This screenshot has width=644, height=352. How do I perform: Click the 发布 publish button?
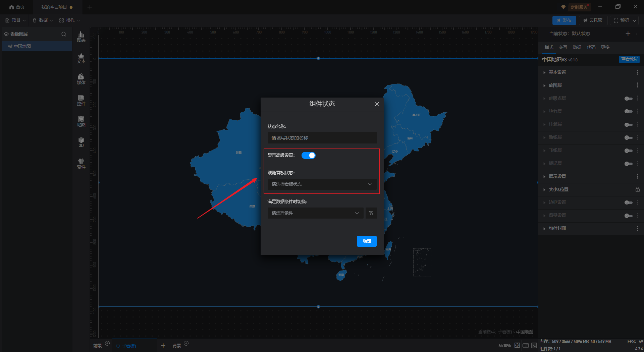[564, 20]
